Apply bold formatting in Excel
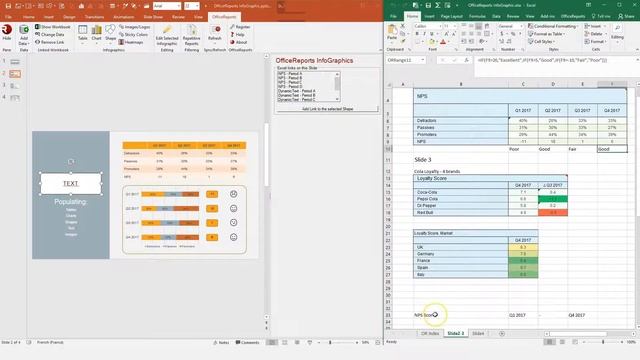Image resolution: width=640 pixels, height=360 pixels. coord(417,34)
